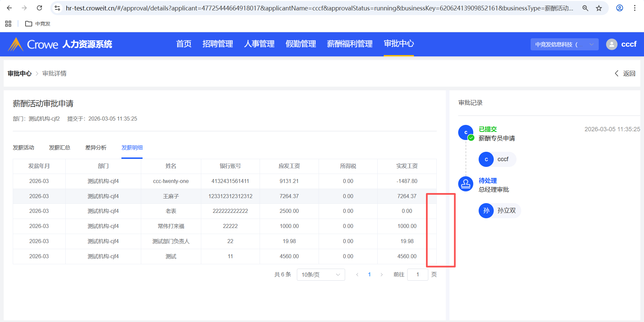This screenshot has height=322, width=644.
Task: Open the browser zoom magnifier icon
Action: click(x=585, y=8)
